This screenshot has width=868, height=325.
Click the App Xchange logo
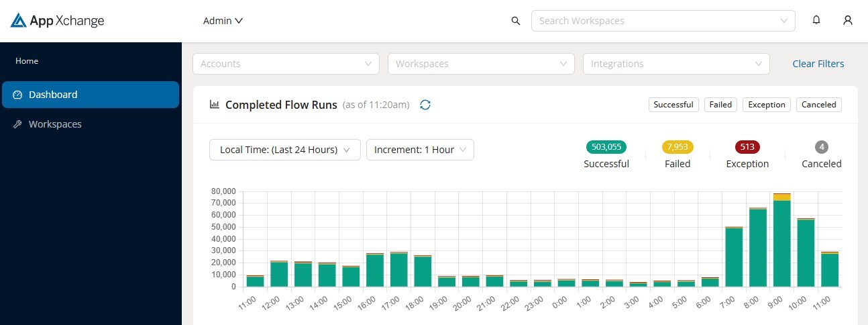58,21
